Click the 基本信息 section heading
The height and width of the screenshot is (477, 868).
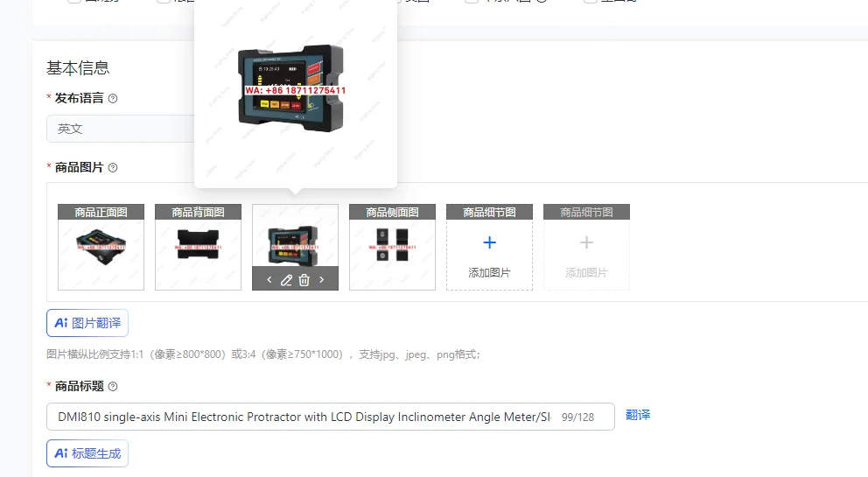point(78,68)
